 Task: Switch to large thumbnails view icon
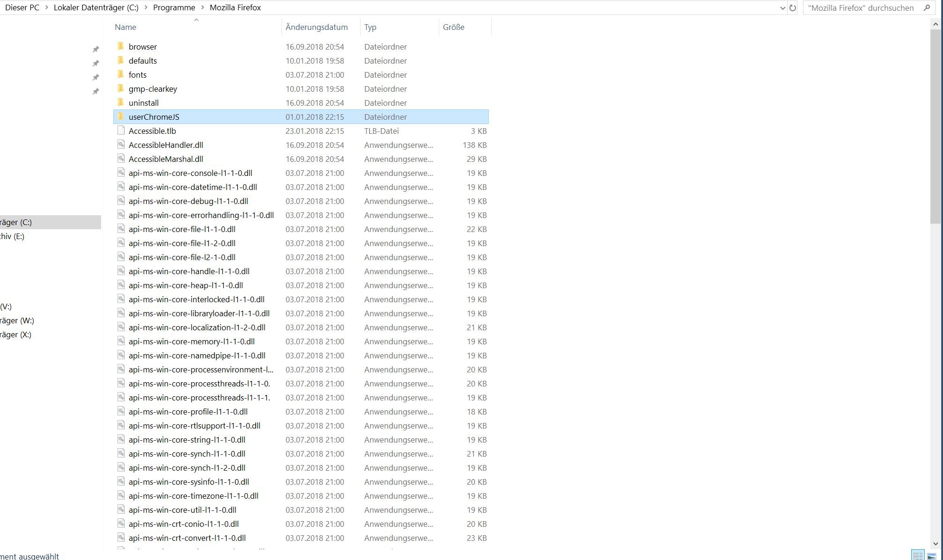pyautogui.click(x=932, y=555)
